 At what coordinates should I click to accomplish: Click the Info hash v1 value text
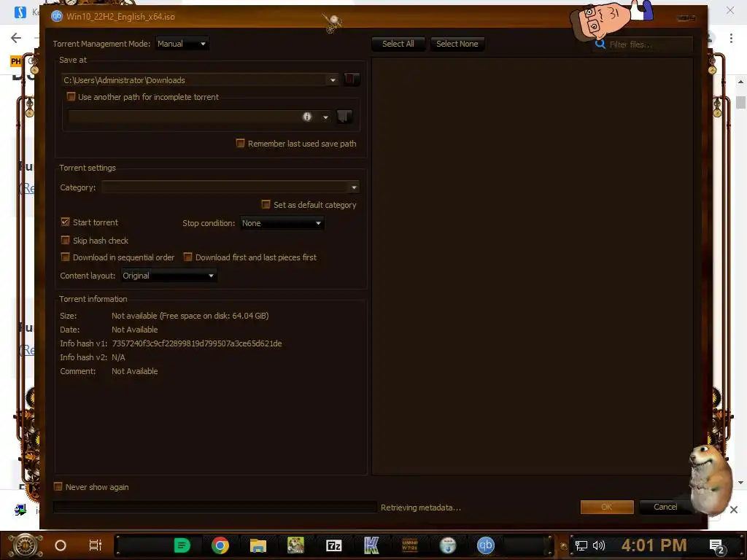point(197,343)
